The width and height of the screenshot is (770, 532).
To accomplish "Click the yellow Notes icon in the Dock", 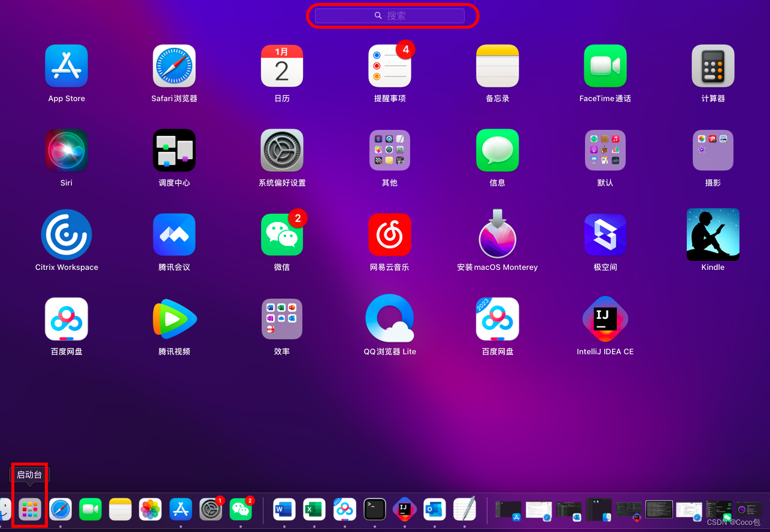I will point(120,509).
